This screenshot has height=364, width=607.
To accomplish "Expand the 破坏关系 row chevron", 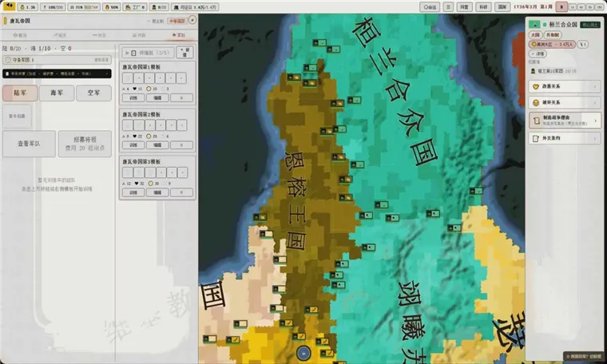I will coord(595,102).
